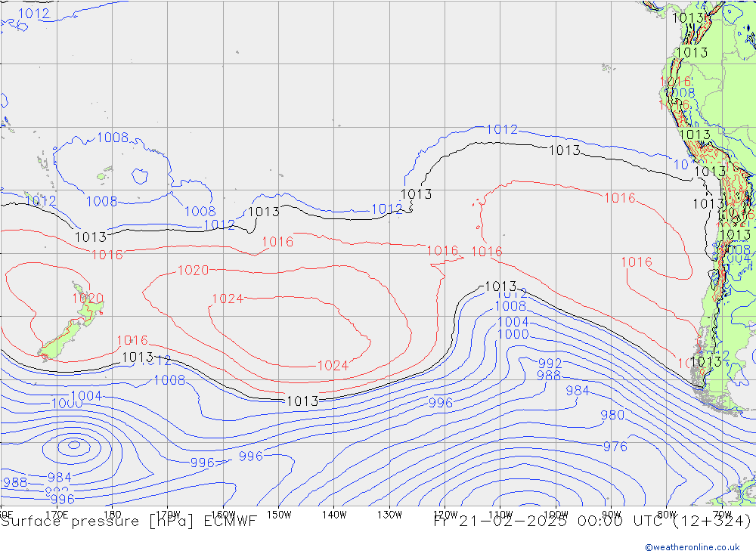
Task: Click the 150W longitude label
Action: (x=278, y=514)
